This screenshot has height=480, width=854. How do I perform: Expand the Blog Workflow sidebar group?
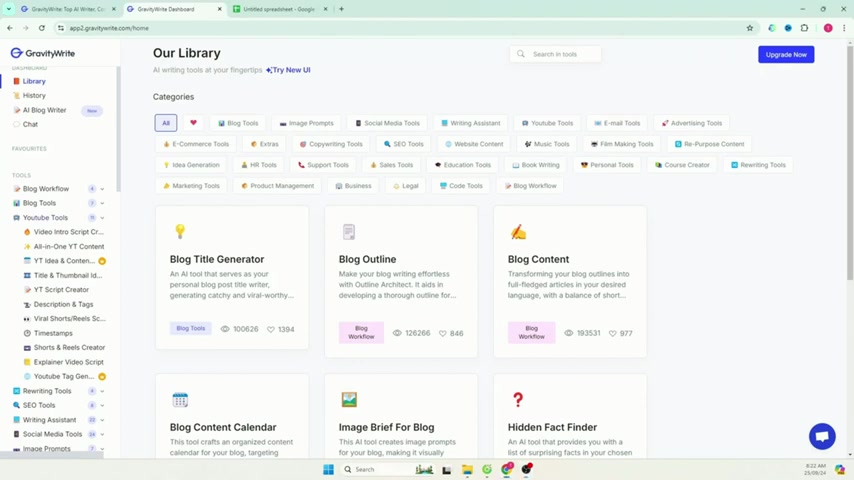(x=102, y=189)
